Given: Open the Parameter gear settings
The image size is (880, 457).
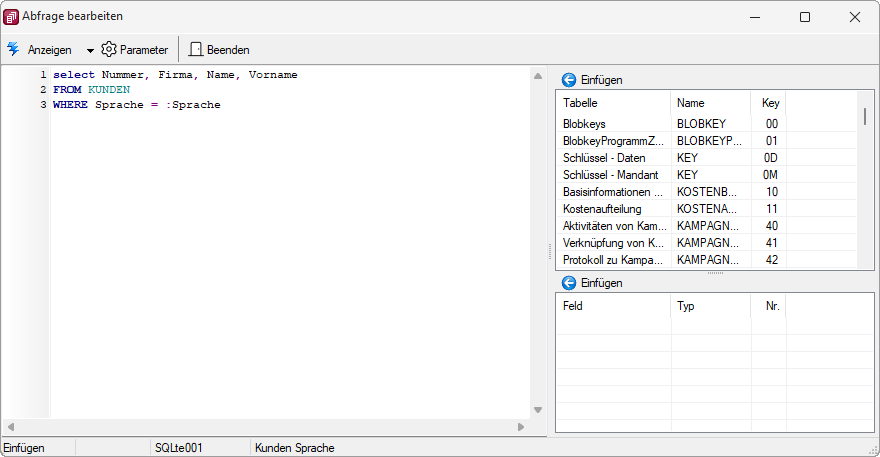Looking at the screenshot, I should pyautogui.click(x=108, y=49).
